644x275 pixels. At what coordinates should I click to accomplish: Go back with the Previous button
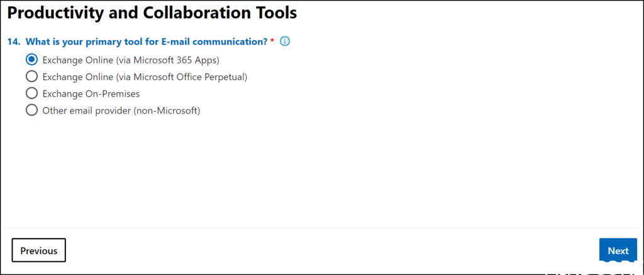[39, 251]
